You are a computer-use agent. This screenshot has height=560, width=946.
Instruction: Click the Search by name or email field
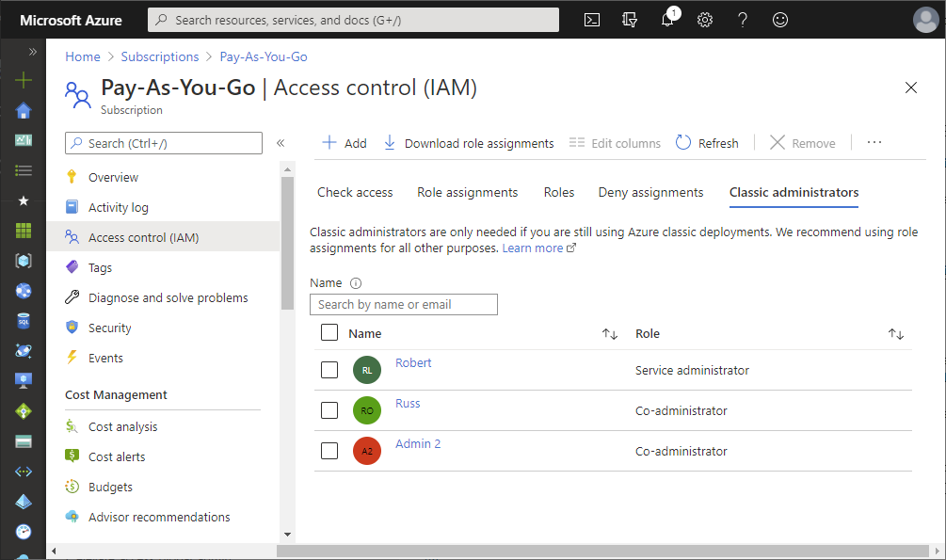click(403, 305)
